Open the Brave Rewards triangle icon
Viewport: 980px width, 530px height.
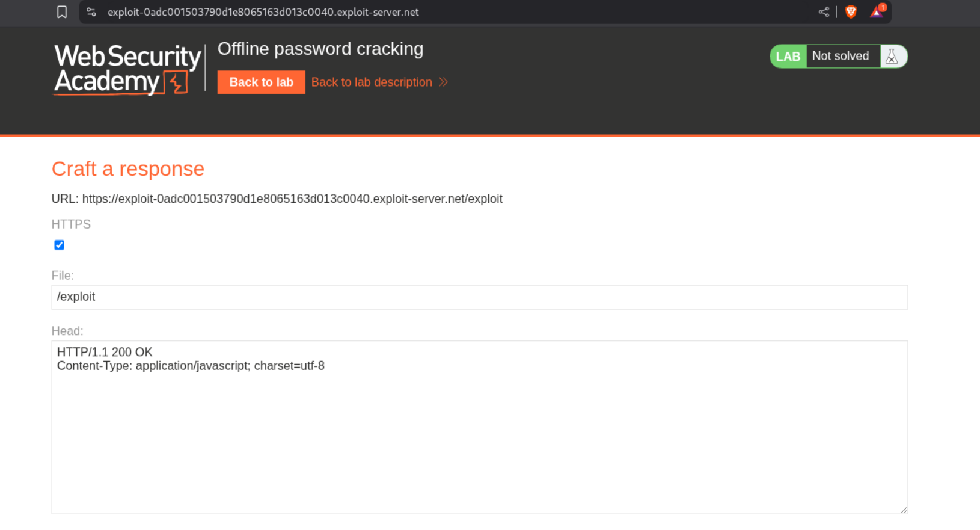pos(877,12)
